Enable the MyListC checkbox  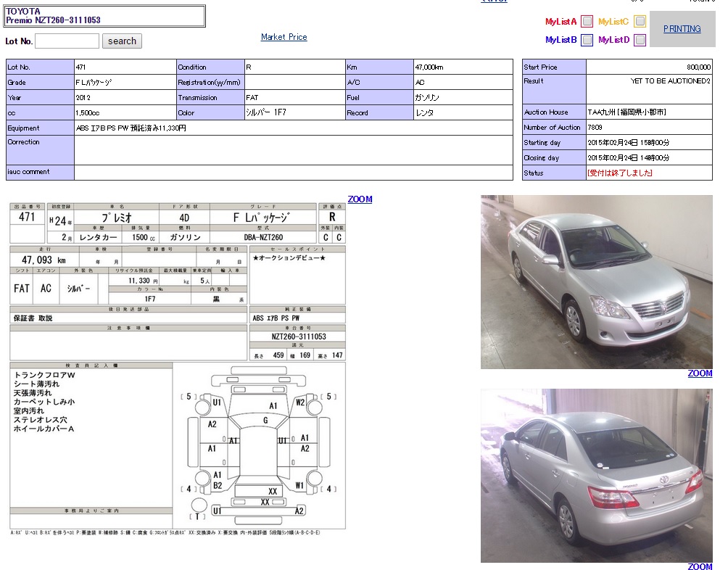640,22
